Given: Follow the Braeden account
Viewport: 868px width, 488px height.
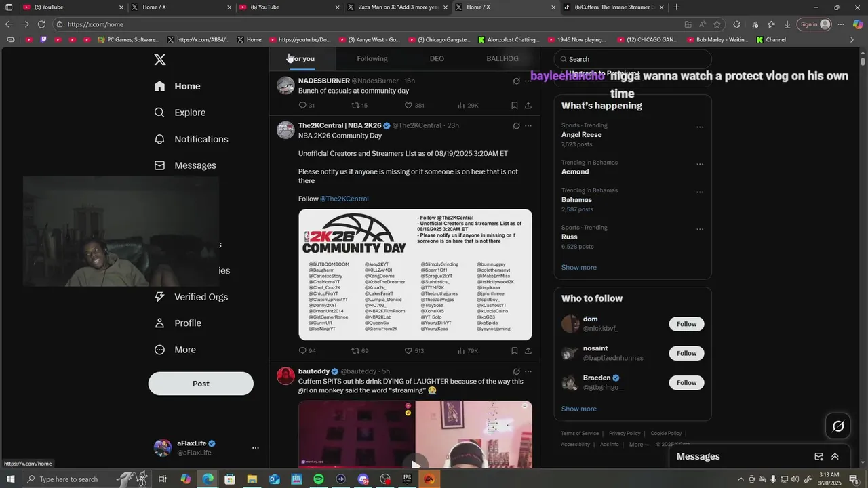Looking at the screenshot, I should [686, 383].
